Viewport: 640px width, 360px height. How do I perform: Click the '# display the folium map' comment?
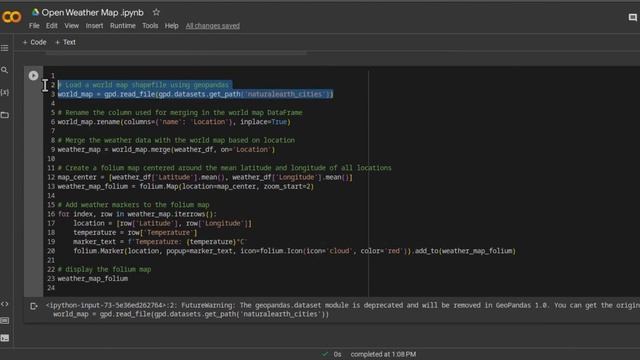(104, 269)
